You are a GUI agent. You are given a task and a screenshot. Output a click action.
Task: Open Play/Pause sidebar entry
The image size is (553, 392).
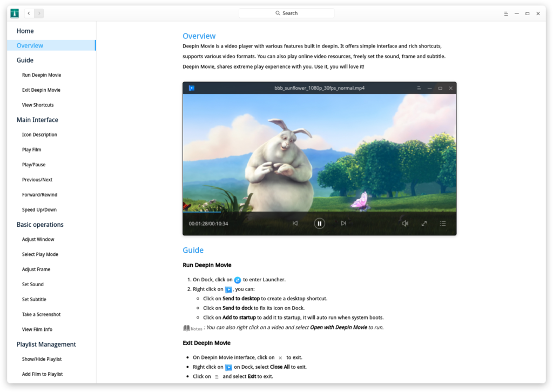34,165
